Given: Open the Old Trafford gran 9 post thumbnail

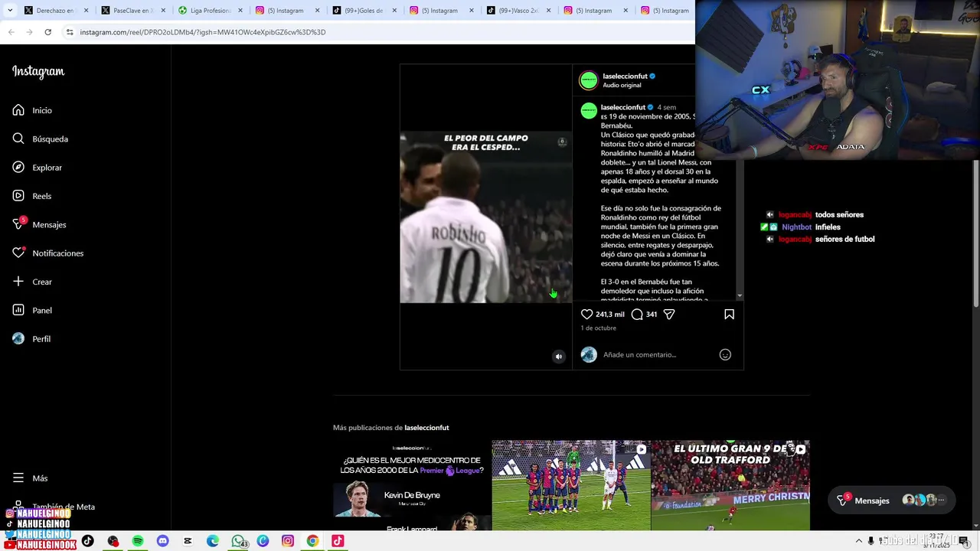Looking at the screenshot, I should point(730,485).
